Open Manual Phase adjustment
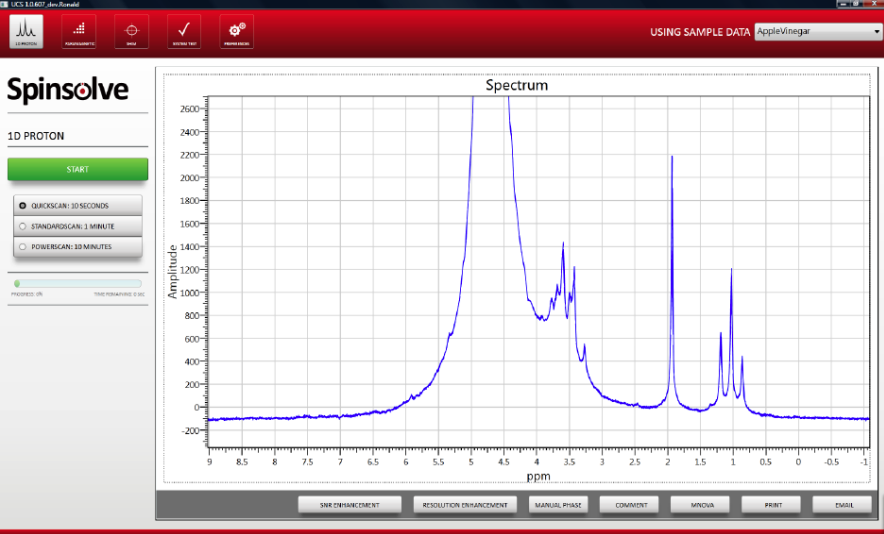 tap(558, 505)
